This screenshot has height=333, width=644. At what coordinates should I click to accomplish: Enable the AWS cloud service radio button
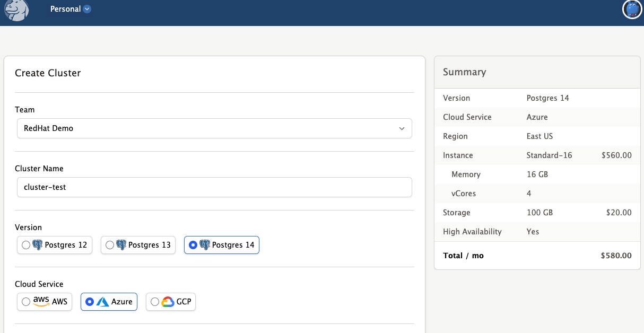coord(25,301)
